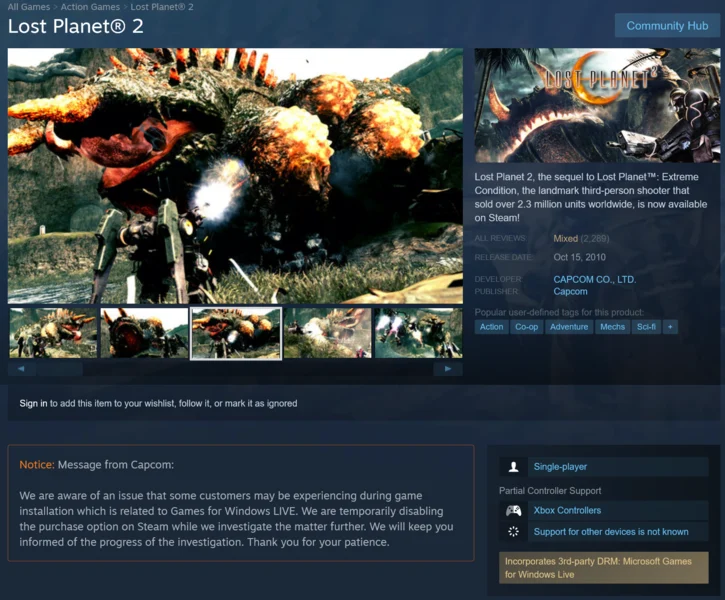This screenshot has width=725, height=600.
Task: Select the first screenshot thumbnail
Action: pos(53,333)
